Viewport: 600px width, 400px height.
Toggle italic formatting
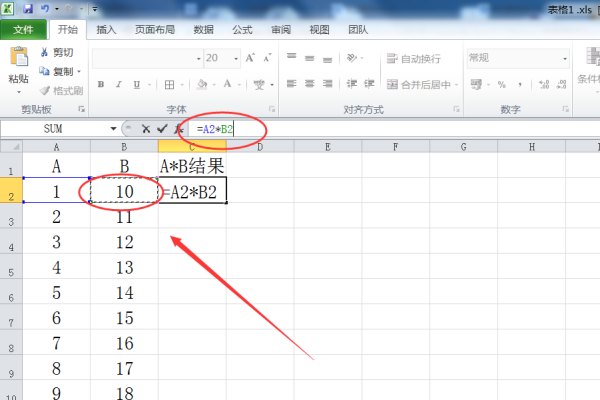(119, 84)
